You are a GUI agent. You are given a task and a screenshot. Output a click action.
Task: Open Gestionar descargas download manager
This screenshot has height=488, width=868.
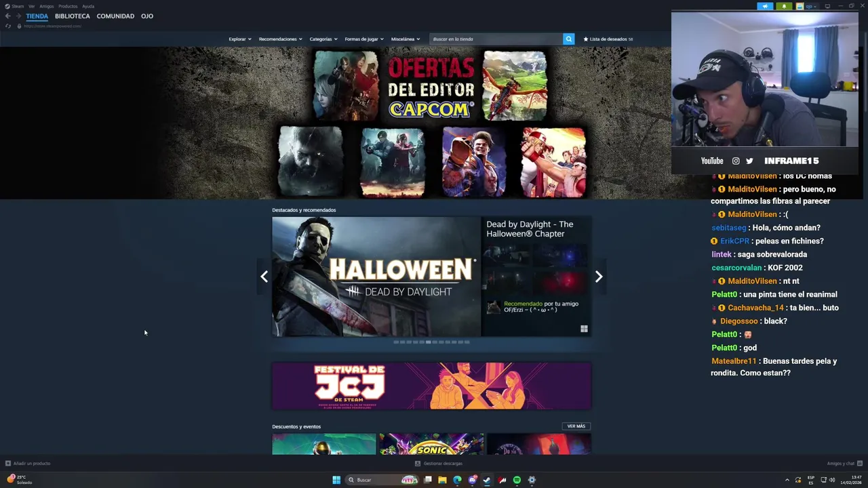tap(439, 464)
